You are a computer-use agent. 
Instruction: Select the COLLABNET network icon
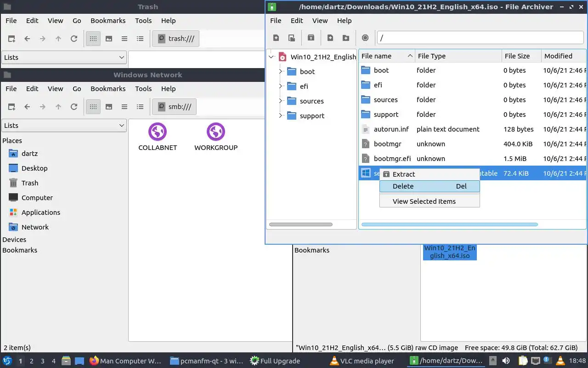(x=158, y=137)
